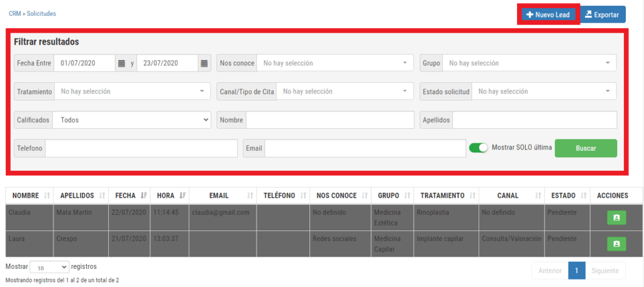Viewport: 644px width, 287px height.
Task: Expand the Estado solicitud dropdown
Action: pos(543,92)
